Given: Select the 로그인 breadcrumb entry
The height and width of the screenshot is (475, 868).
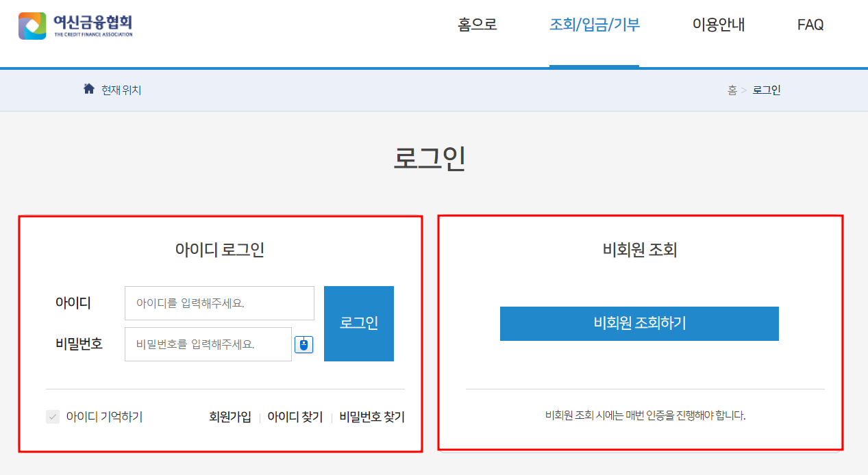Looking at the screenshot, I should [x=765, y=89].
